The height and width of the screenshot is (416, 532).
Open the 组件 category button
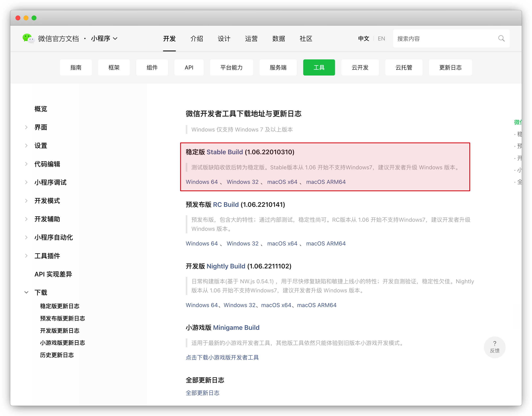(x=152, y=67)
